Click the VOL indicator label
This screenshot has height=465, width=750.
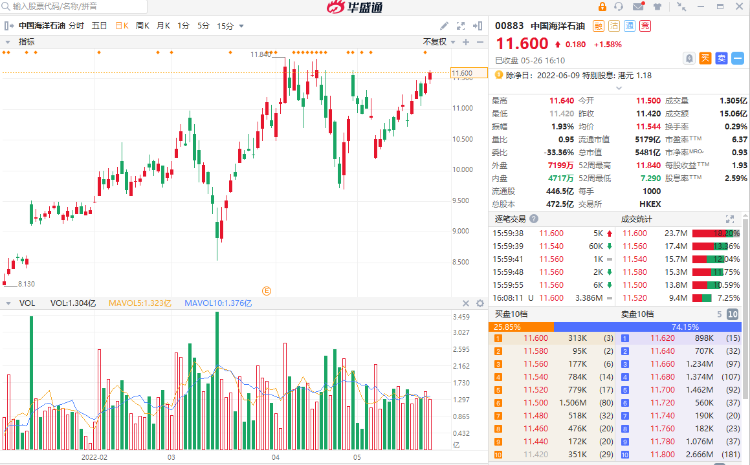27,303
